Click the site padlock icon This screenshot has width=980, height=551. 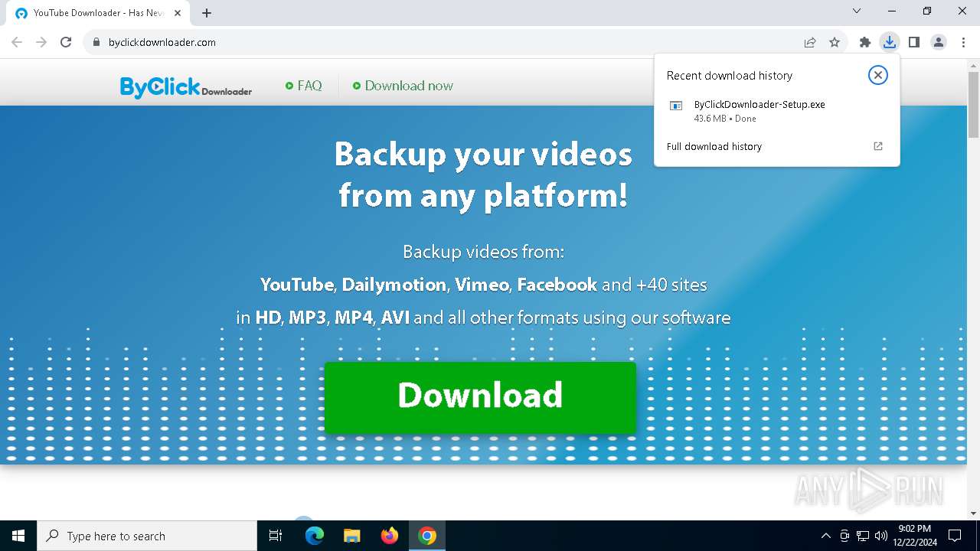[x=96, y=42]
